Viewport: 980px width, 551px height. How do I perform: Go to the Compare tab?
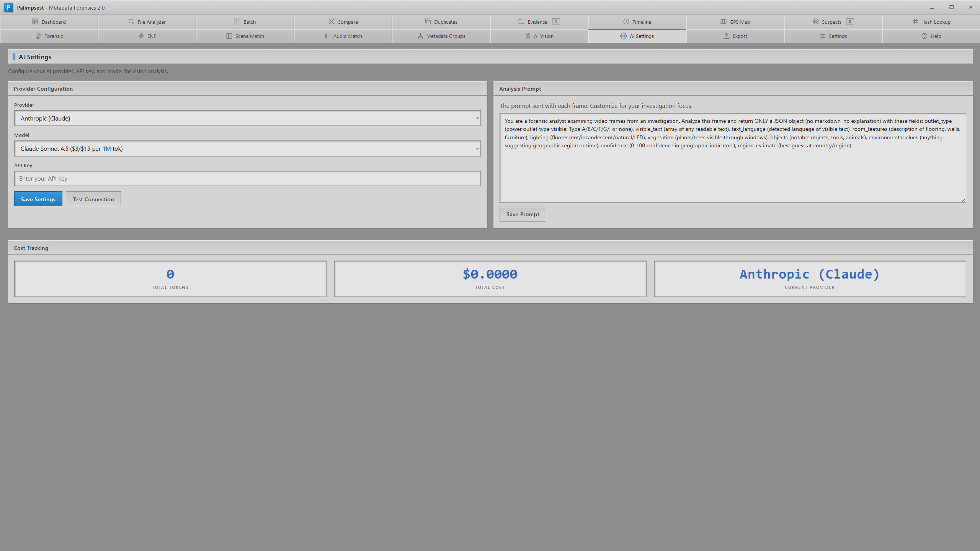343,22
